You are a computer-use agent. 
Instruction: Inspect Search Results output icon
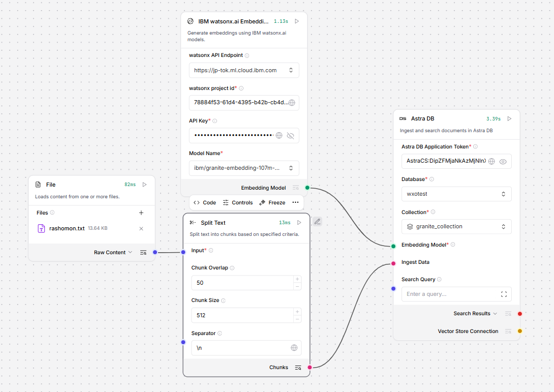point(508,314)
